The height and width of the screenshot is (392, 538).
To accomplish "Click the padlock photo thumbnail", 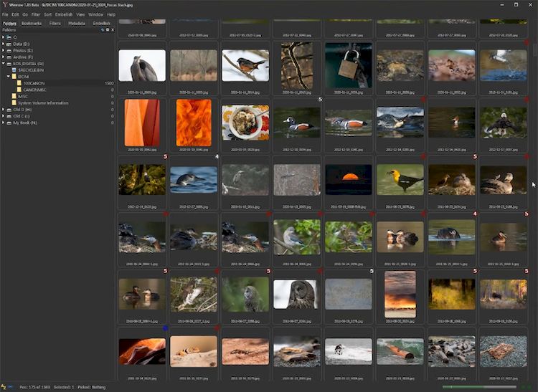I will point(349,66).
